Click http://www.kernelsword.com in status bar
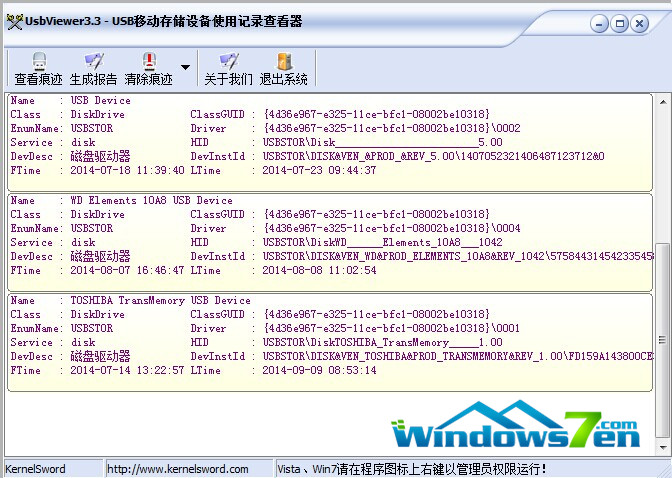Viewport: 672px width, 478px height. point(177,469)
